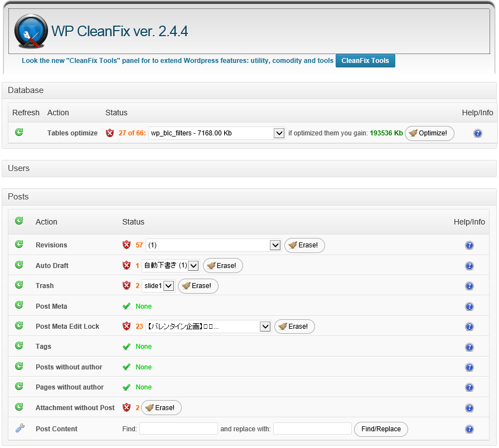This screenshot has height=448, width=499.
Task: Click the help icon for Tags row
Action: coord(469,347)
